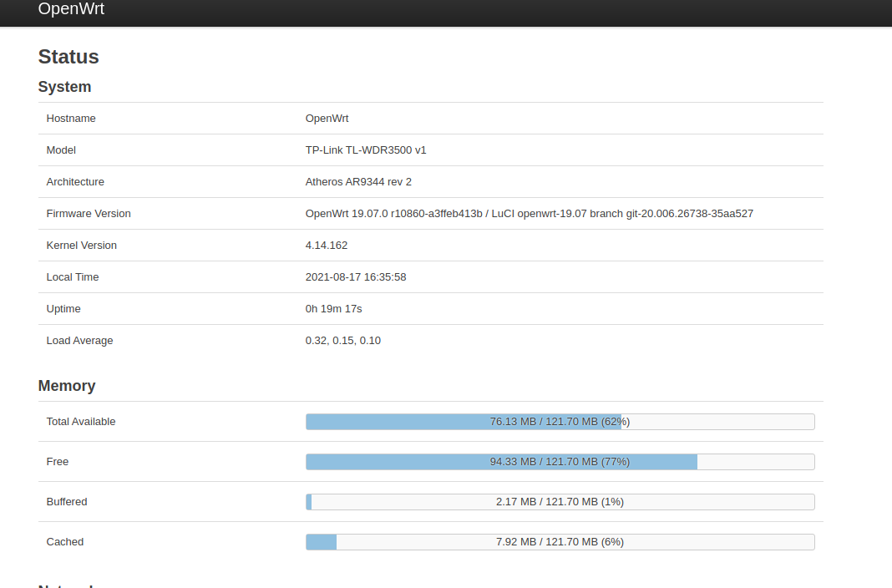Click the partially visible Network heading
Screen dimensions: 892x588
tap(72, 584)
